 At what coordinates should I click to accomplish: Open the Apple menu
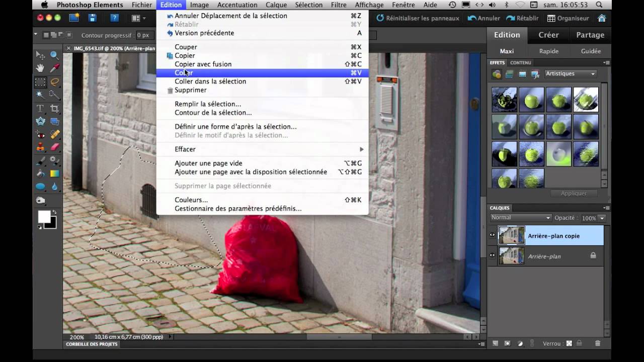pyautogui.click(x=44, y=5)
